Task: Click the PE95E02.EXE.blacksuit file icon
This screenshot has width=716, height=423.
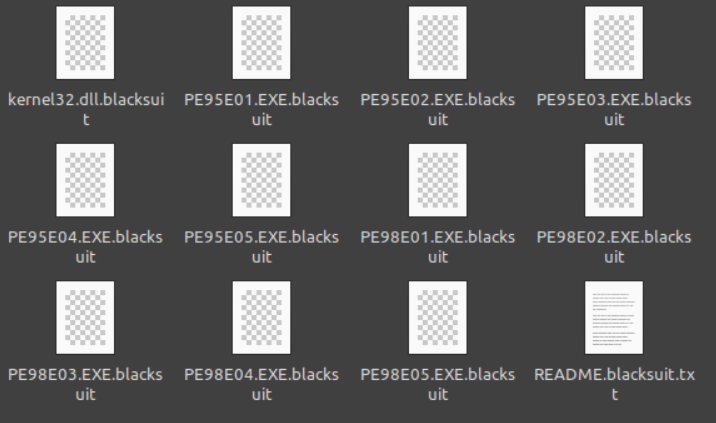Action: tap(438, 42)
